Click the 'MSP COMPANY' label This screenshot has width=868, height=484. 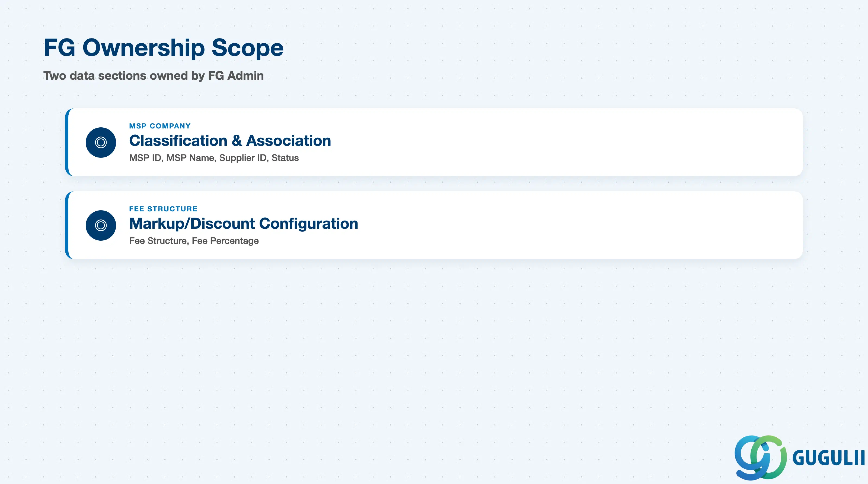tap(160, 126)
